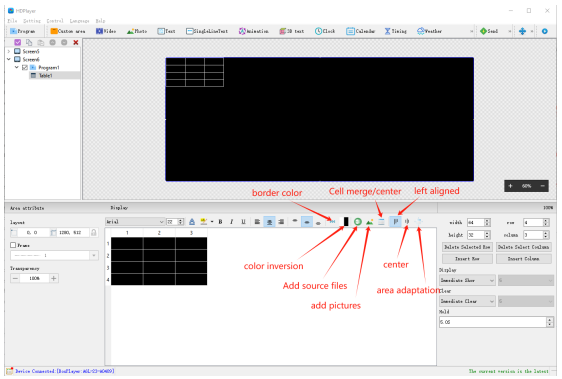Image resolution: width=562 pixels, height=379 pixels.
Task: Toggle Bold formatting
Action: 220,222
